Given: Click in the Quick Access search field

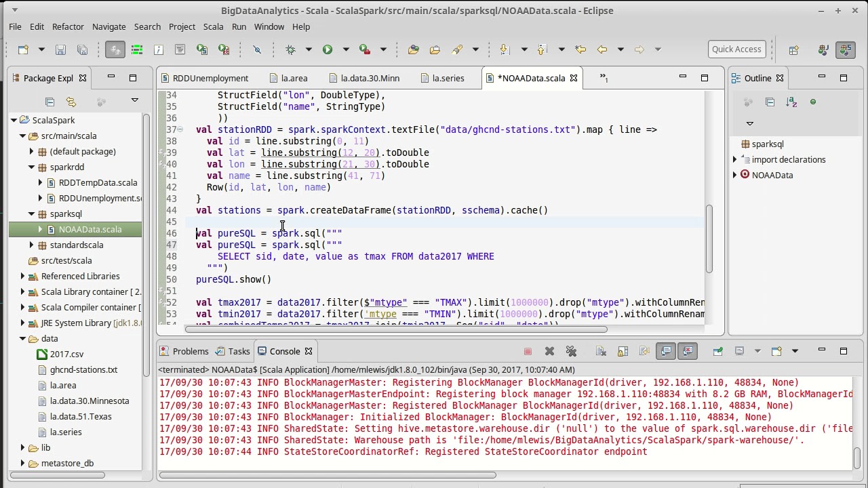Looking at the screenshot, I should tap(737, 49).
